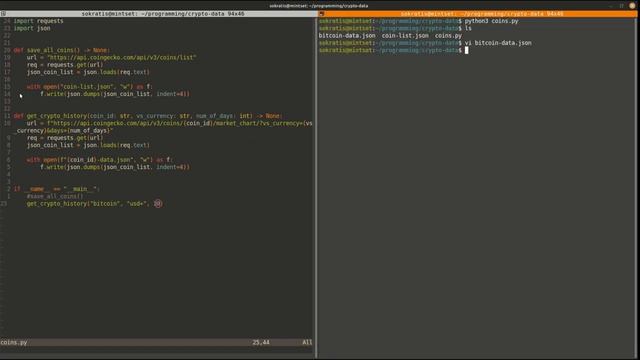Click 'coins.py' in the ls output
This screenshot has height=360, width=640.
tap(448, 36)
